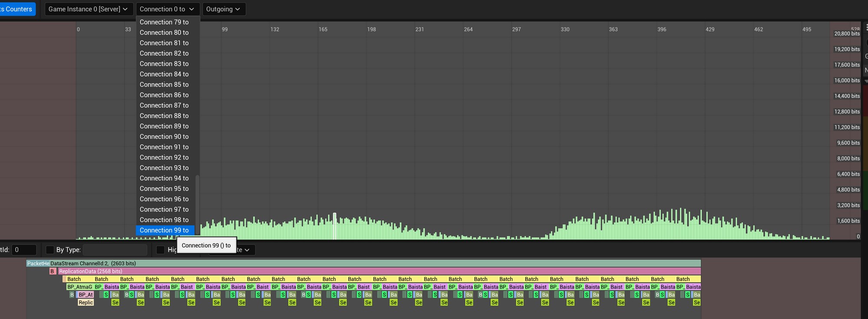This screenshot has width=868, height=319.
Task: Select Connection 86 to option
Action: coord(165,95)
